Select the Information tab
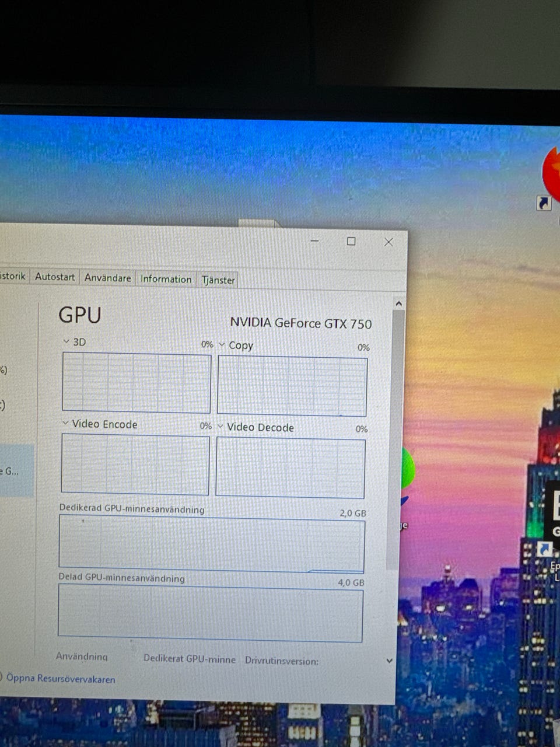The image size is (560, 747). point(166,279)
